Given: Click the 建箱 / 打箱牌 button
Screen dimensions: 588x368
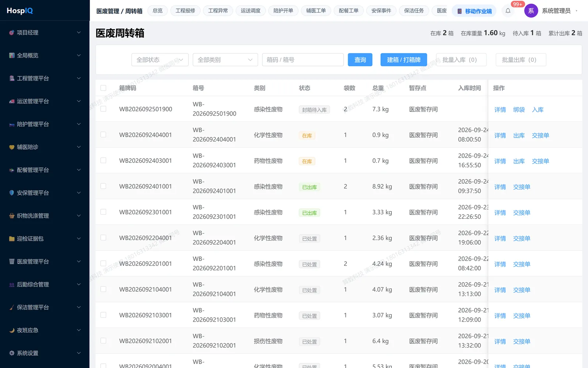Looking at the screenshot, I should [404, 60].
